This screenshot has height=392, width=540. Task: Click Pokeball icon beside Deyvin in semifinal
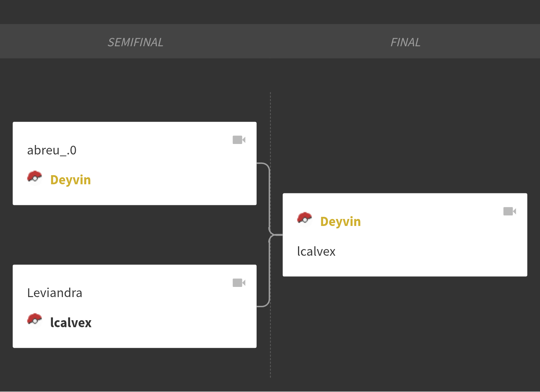[34, 177]
